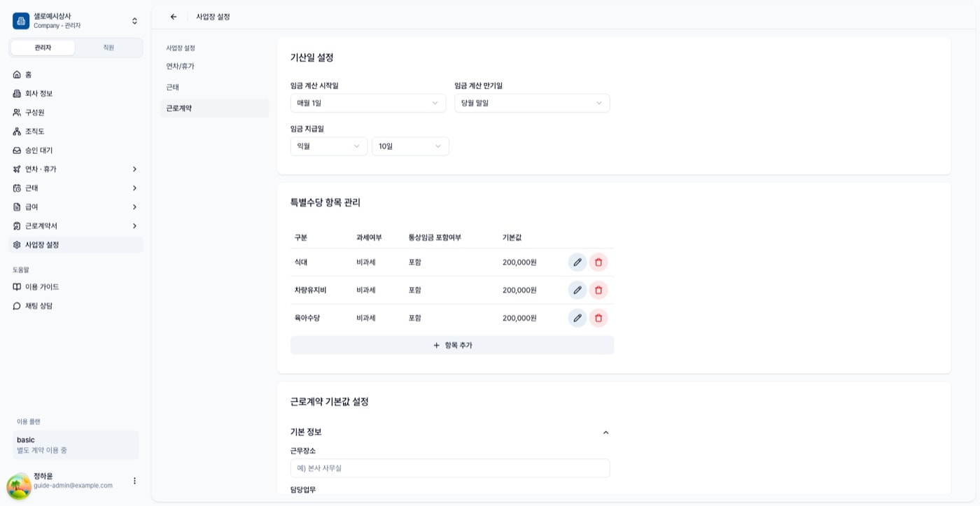Open 임금 계산 시작일 dropdown
Screen dimensions: 980x506
(368, 103)
